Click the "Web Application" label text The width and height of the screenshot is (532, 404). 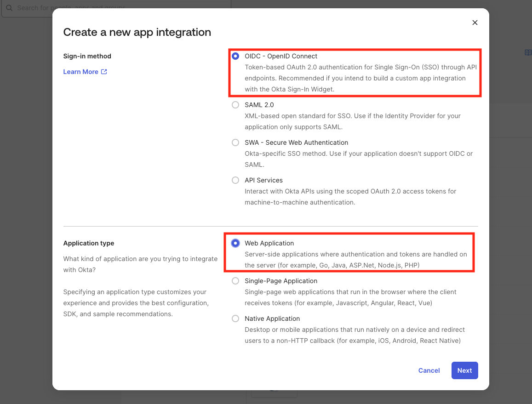point(269,243)
